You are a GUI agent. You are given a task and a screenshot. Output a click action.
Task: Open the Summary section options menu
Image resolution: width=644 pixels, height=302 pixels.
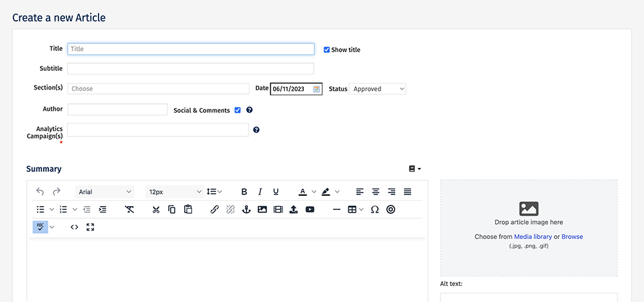click(x=415, y=169)
